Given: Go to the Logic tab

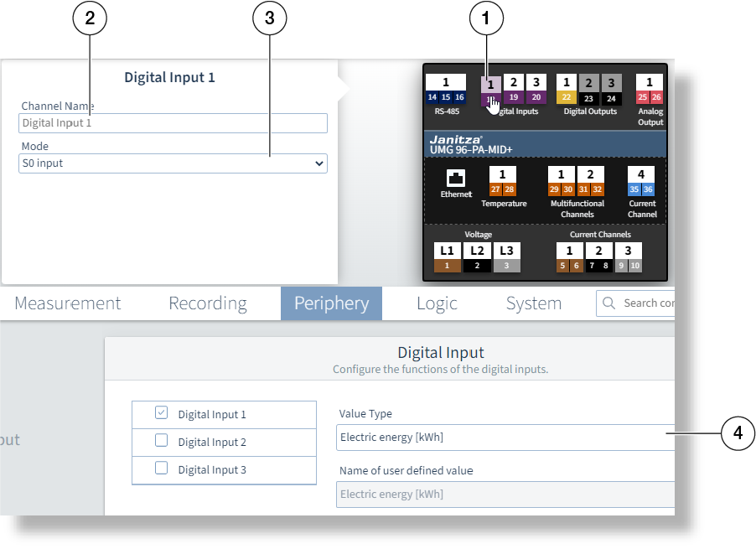Looking at the screenshot, I should (x=437, y=303).
